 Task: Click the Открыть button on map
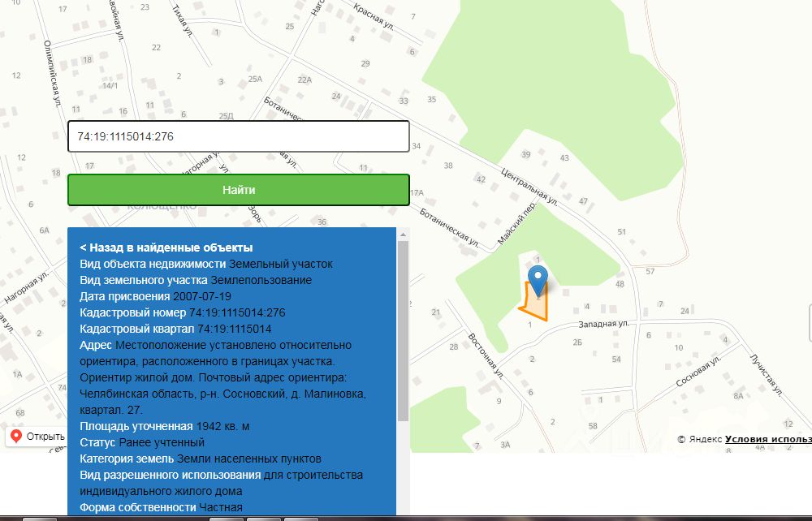click(x=45, y=436)
